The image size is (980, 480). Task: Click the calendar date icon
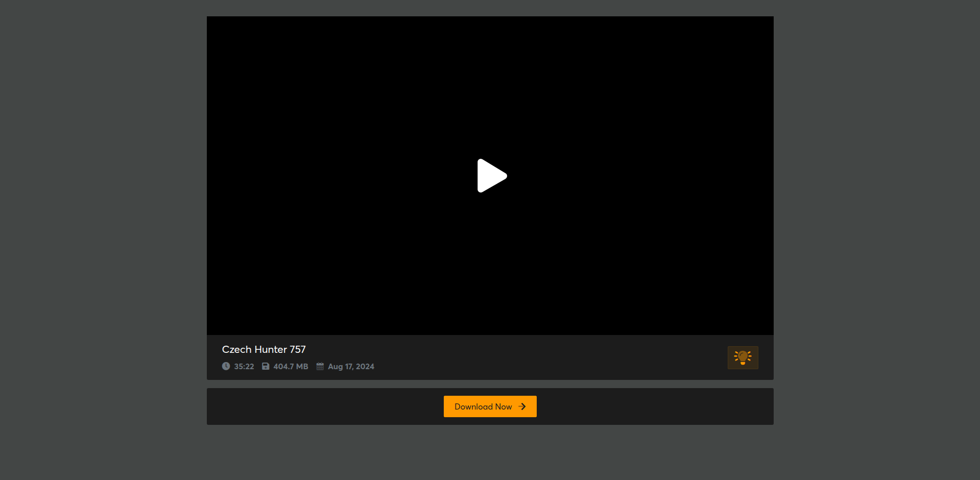[x=320, y=366]
